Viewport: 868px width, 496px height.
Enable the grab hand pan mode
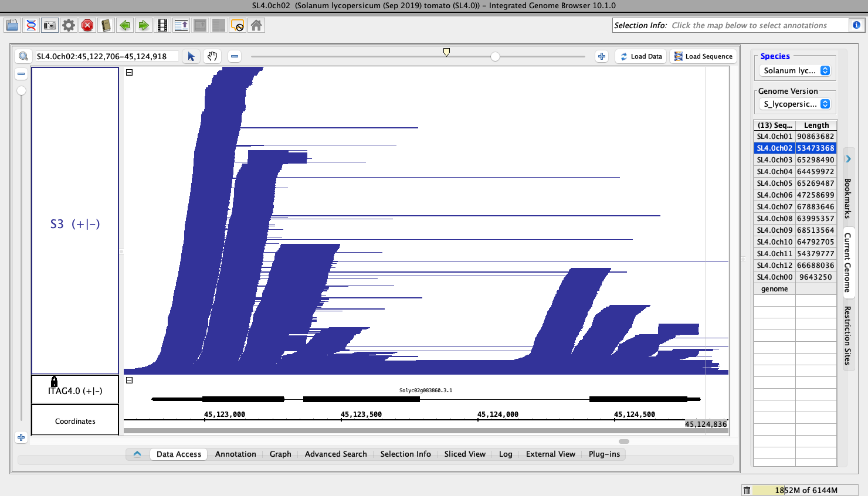[x=212, y=56]
